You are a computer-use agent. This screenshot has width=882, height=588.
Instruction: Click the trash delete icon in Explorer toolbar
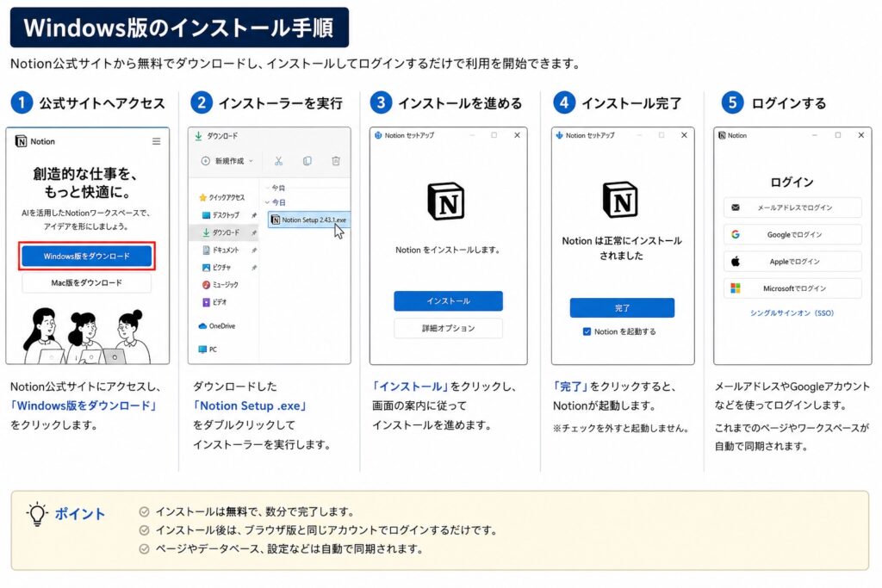click(336, 161)
